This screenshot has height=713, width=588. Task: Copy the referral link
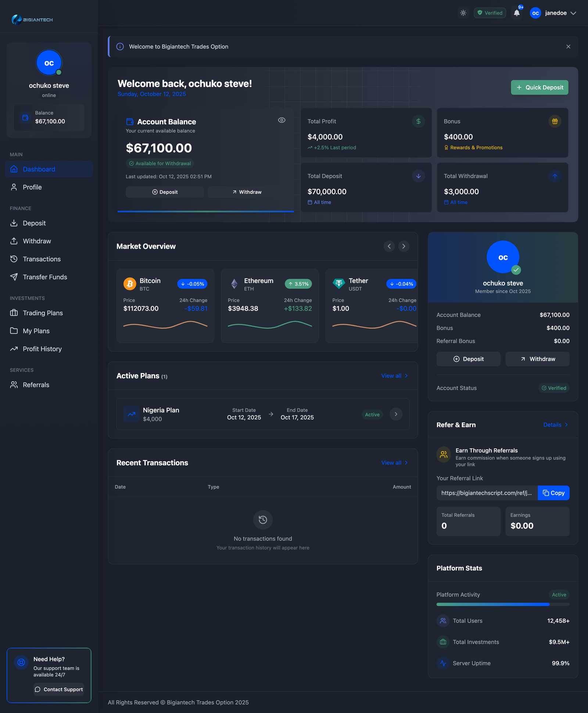tap(553, 493)
